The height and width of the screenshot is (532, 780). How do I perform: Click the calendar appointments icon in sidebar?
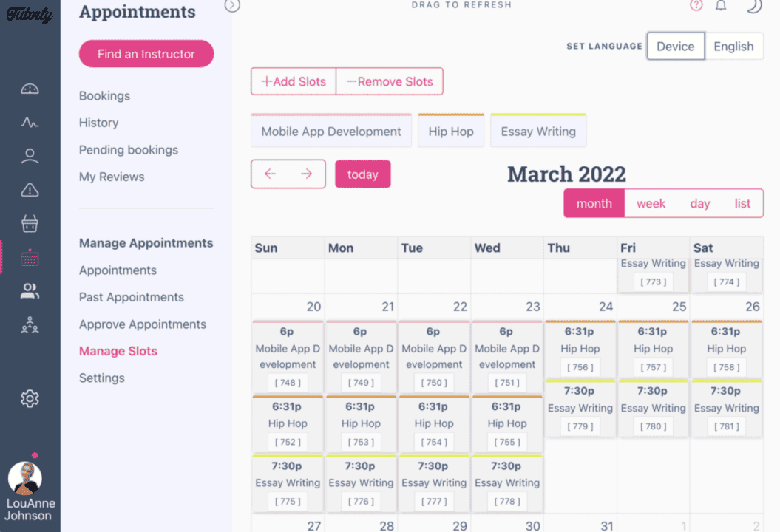[x=30, y=258]
